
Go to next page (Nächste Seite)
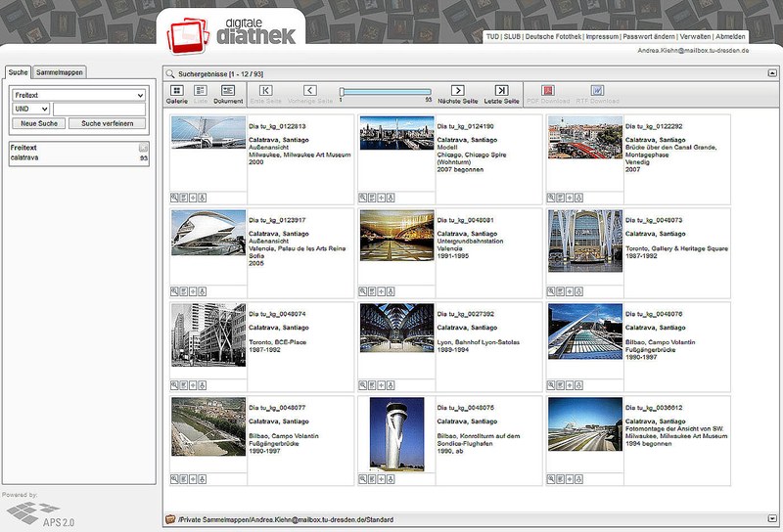tap(456, 91)
